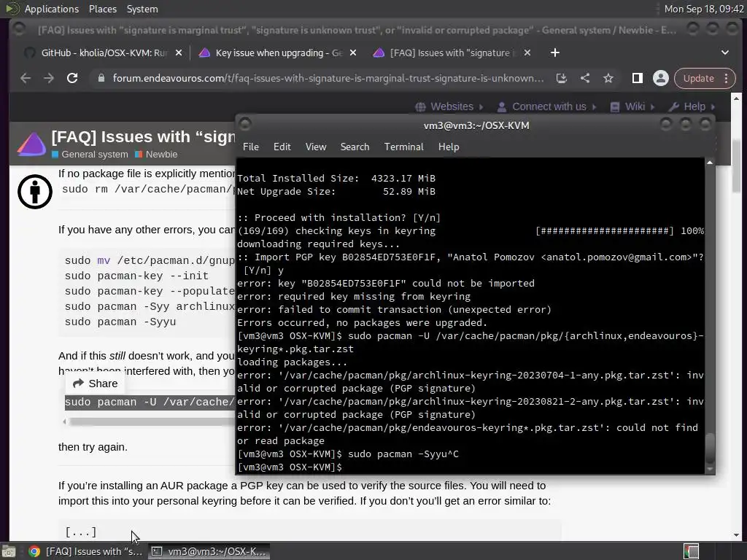Viewport: 747px width, 560px height.
Task: Open the Terminal menu in the terminal window
Action: coord(404,147)
